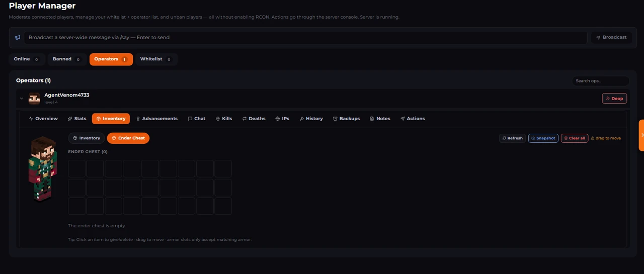Click the drag to move hint label
644x274 pixels.
606,138
